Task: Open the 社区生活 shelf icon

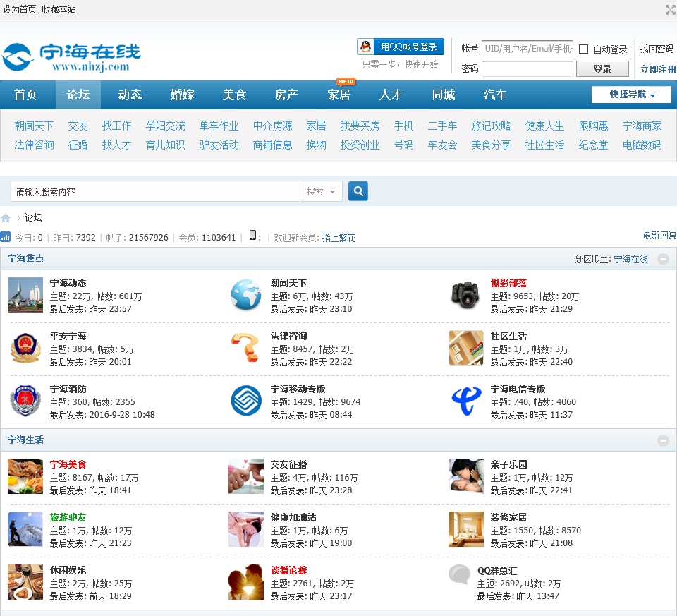Action: (466, 348)
